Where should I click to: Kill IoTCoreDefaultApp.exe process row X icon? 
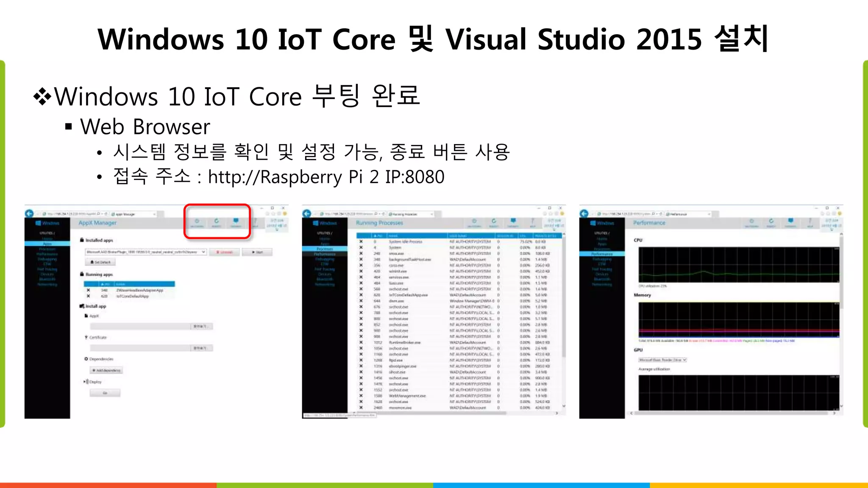pos(361,295)
